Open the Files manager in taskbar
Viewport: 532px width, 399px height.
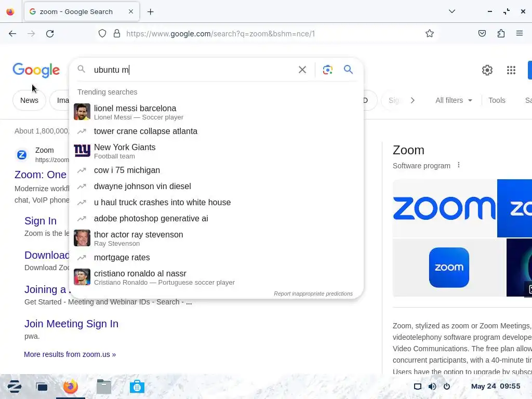click(104, 387)
